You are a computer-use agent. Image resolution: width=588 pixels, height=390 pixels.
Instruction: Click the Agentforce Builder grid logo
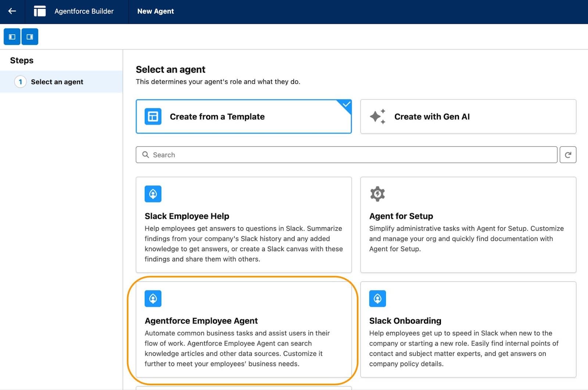40,11
